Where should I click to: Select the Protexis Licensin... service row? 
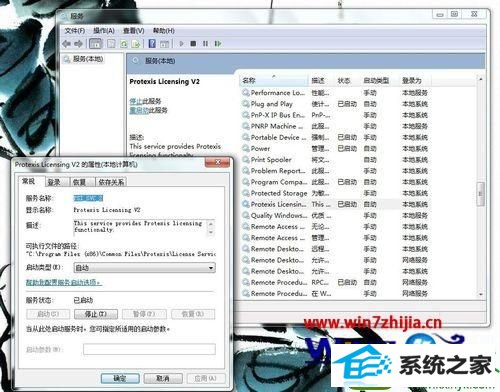click(x=335, y=204)
